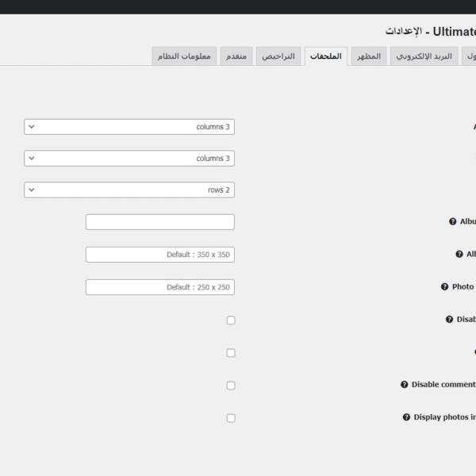Enable the Disable comment checkbox
The width and height of the screenshot is (476, 476).
pos(231,386)
